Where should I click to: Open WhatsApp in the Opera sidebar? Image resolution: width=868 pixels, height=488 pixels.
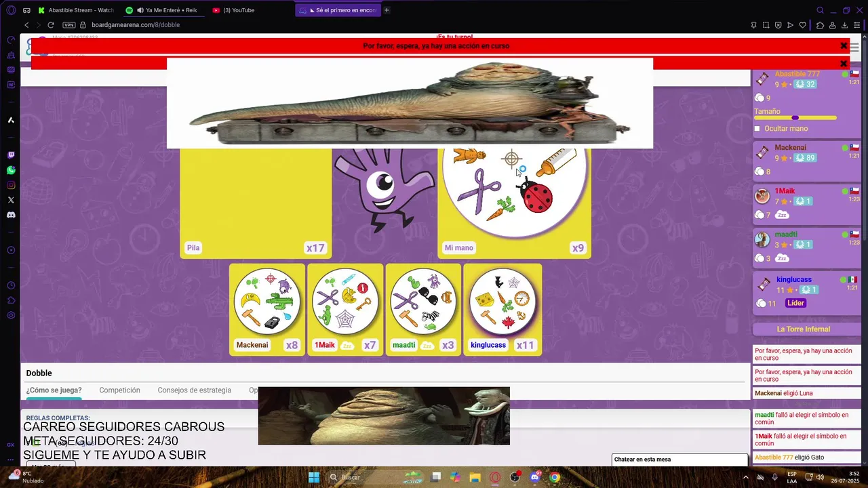click(11, 170)
